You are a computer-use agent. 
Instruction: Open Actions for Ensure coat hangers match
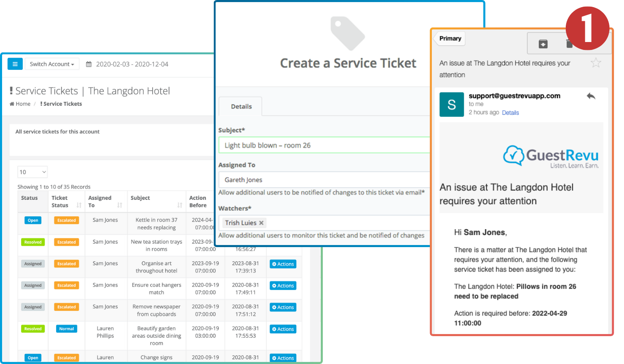tap(283, 286)
